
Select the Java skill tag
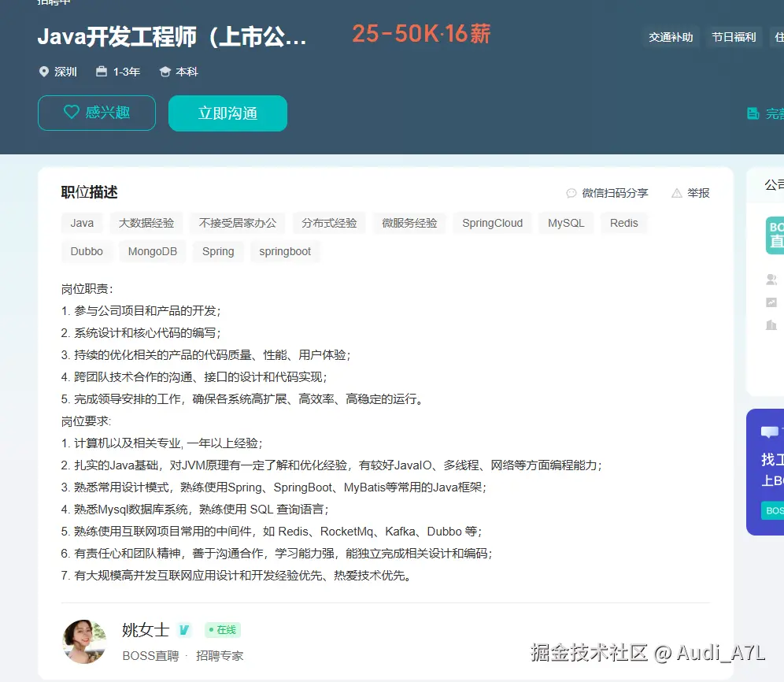tap(82, 223)
